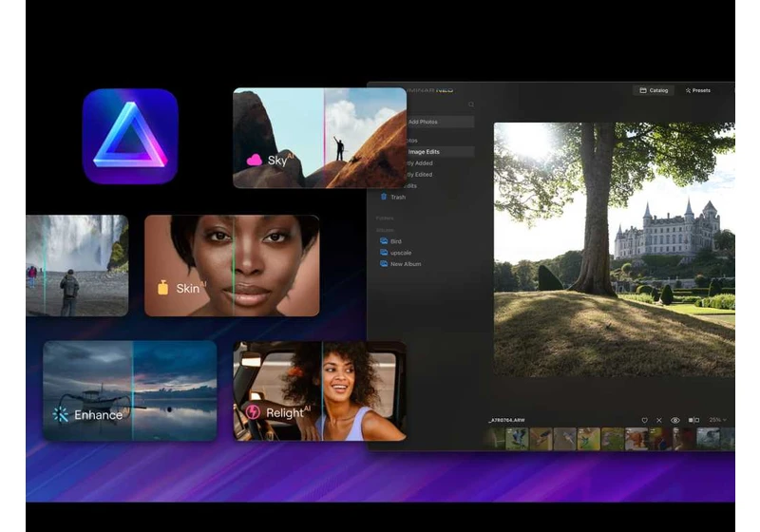Open the search magnifier in the catalog sidebar
This screenshot has width=760, height=532.
point(470,104)
